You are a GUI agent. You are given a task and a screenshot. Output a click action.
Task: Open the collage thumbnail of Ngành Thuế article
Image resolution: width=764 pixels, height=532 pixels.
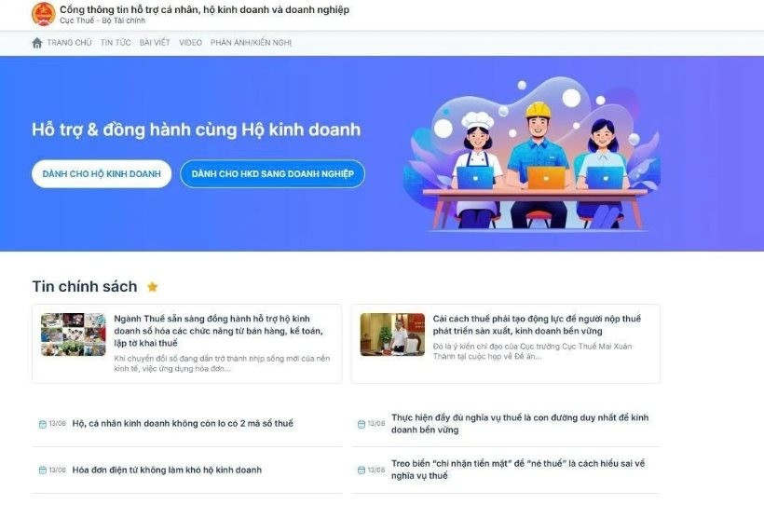[x=74, y=334]
